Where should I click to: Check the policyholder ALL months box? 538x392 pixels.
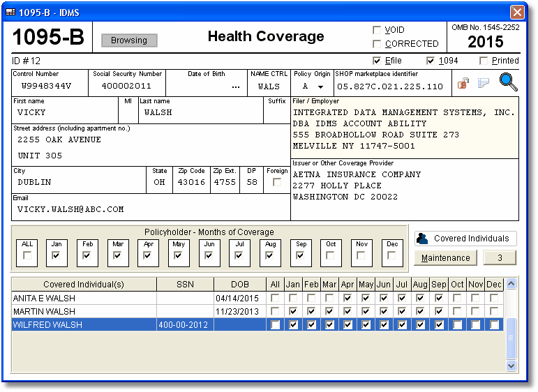click(27, 255)
